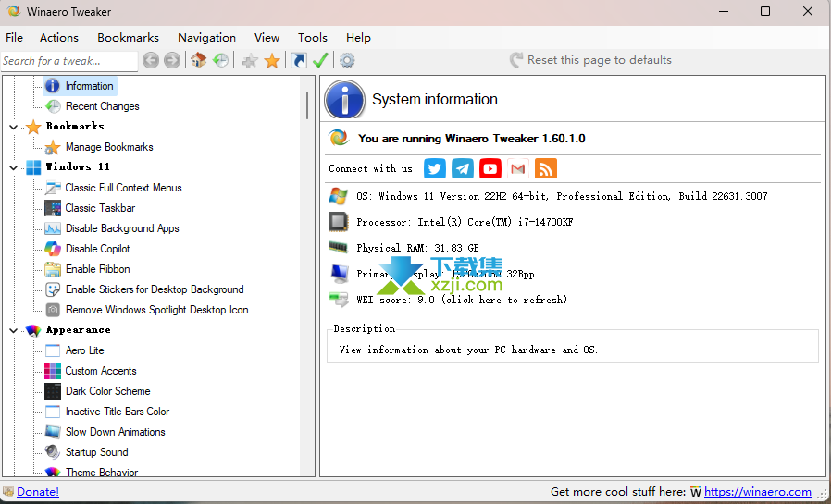The height and width of the screenshot is (504, 831).
Task: Open the Gmail contact icon
Action: pos(518,169)
